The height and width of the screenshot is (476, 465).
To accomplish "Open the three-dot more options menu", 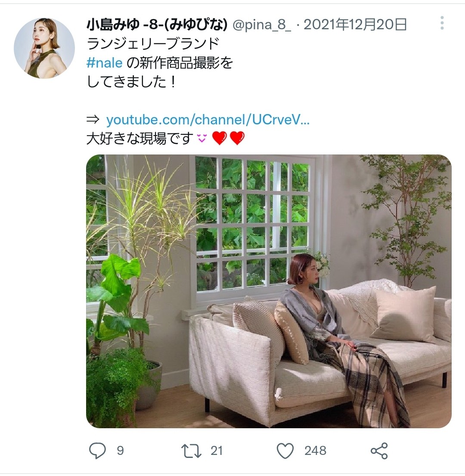I will coord(442,23).
